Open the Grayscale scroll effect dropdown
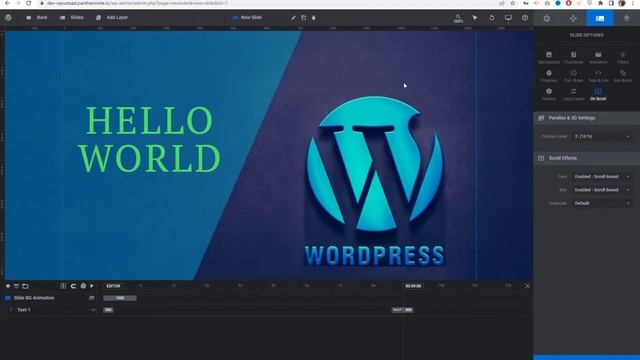Viewport: 640px width, 360px height. (602, 203)
